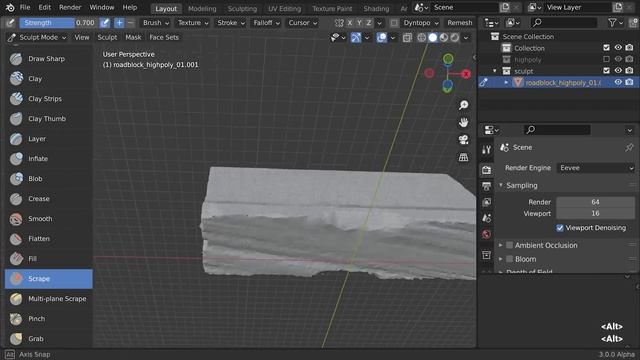Image resolution: width=640 pixels, height=360 pixels.
Task: Toggle X axis symmetry
Action: [x=350, y=23]
